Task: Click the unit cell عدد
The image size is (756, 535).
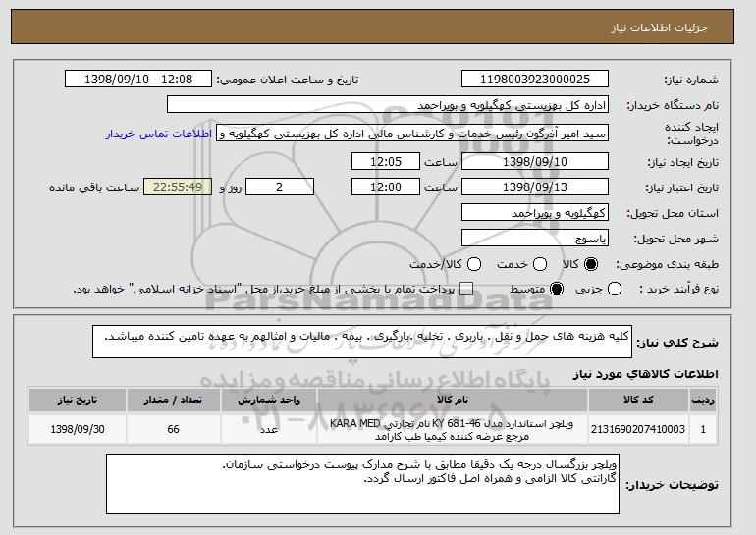Action: coord(269,429)
